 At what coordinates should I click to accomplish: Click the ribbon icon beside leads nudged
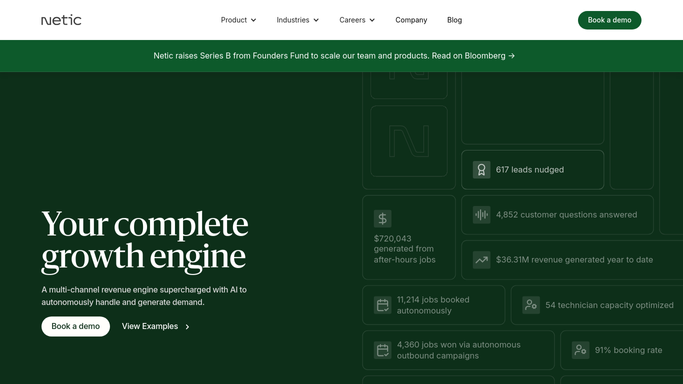[x=481, y=170]
